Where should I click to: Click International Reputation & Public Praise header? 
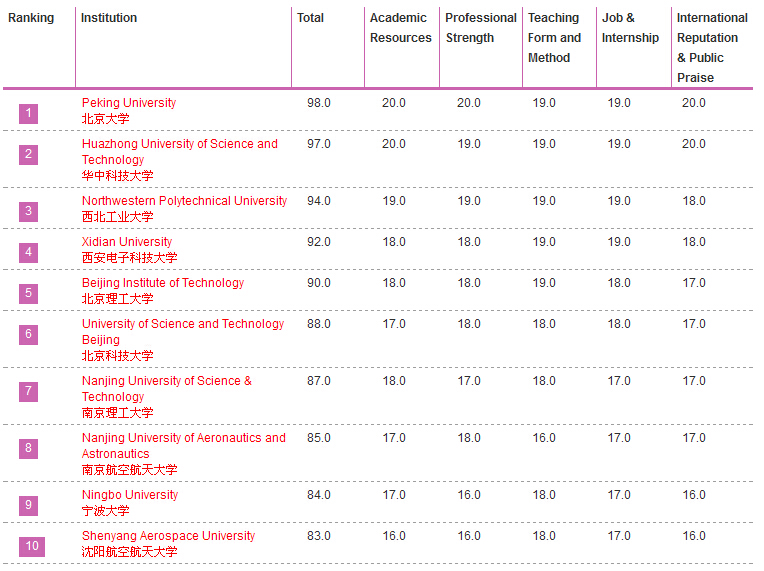(x=712, y=48)
